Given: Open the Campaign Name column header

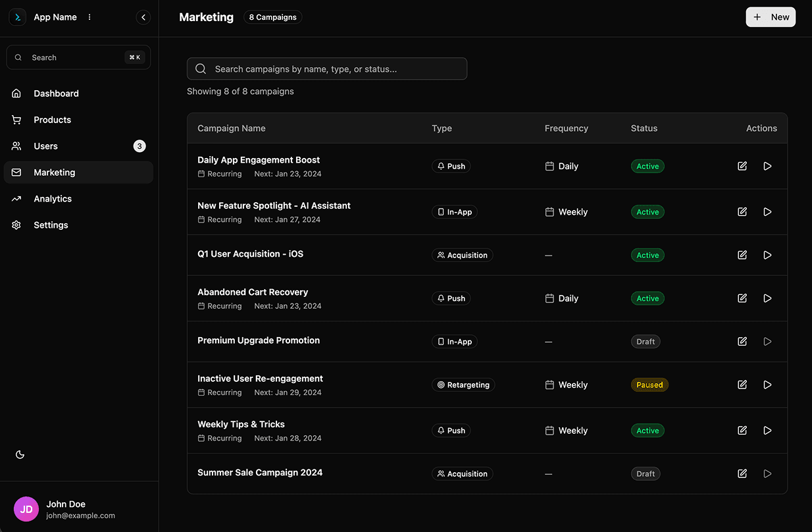Looking at the screenshot, I should pyautogui.click(x=231, y=128).
